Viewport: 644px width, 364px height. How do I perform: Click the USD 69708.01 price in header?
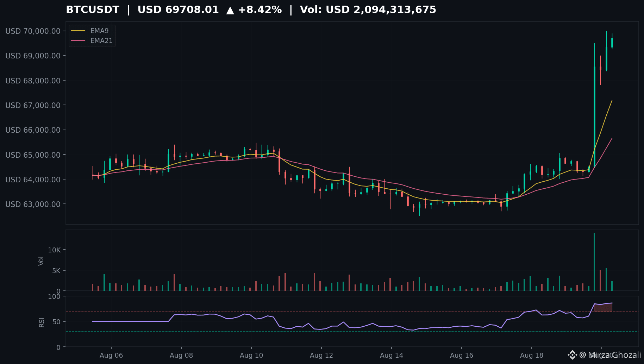point(178,10)
